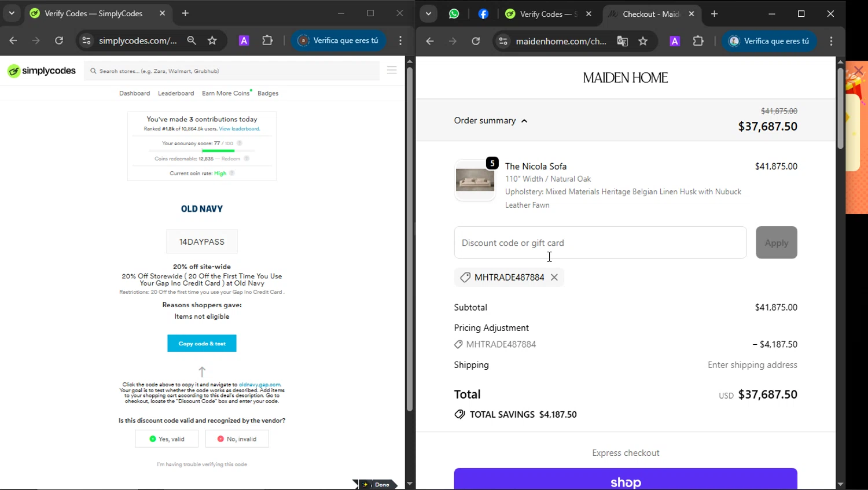Remove the MHTRADE487884 discount code

click(x=554, y=277)
